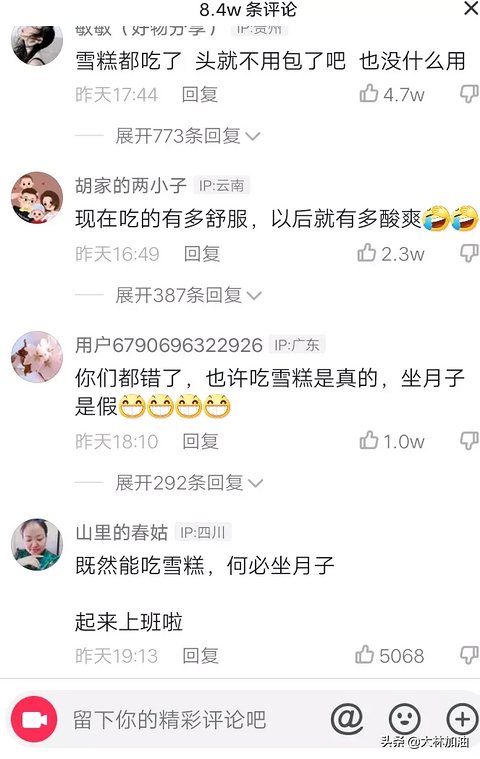Open 胡家的两小子's avatar
The width and height of the screenshot is (480, 759).
37,197
